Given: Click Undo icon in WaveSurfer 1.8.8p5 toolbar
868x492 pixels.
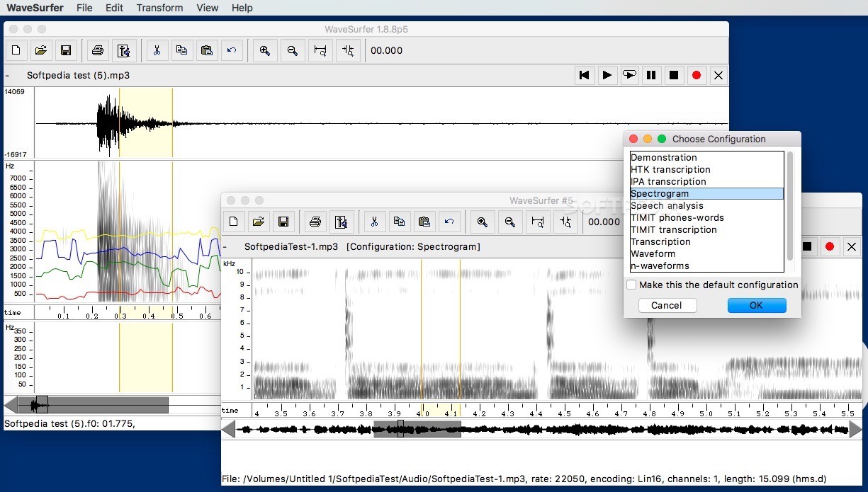Looking at the screenshot, I should pyautogui.click(x=231, y=50).
